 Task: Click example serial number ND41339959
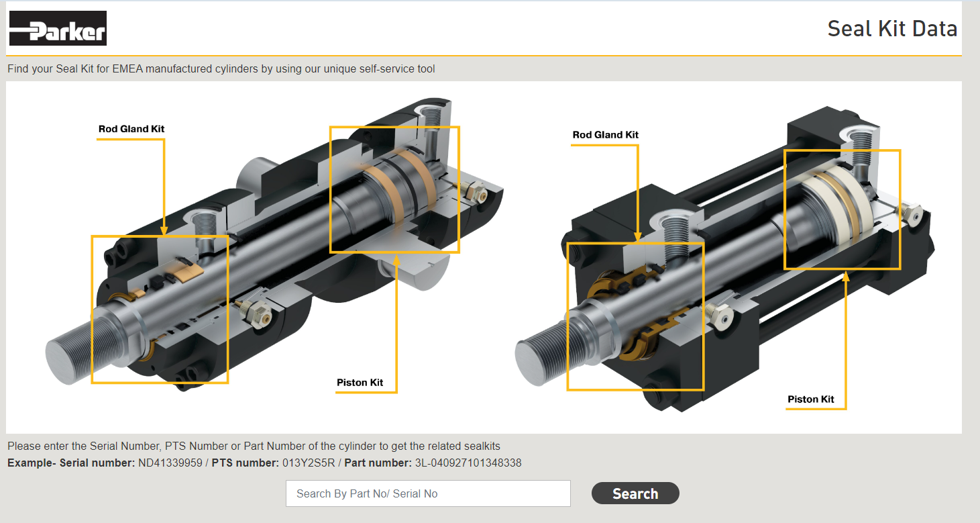(170, 463)
